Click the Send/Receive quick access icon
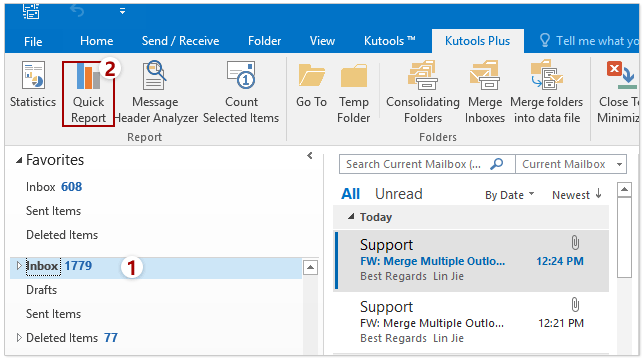The width and height of the screenshot is (644, 360). [x=31, y=11]
